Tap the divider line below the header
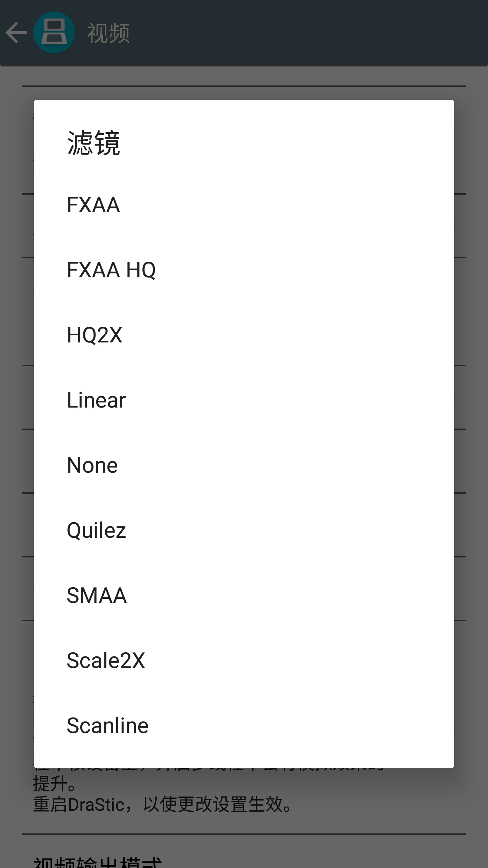This screenshot has height=868, width=488. pyautogui.click(x=244, y=86)
